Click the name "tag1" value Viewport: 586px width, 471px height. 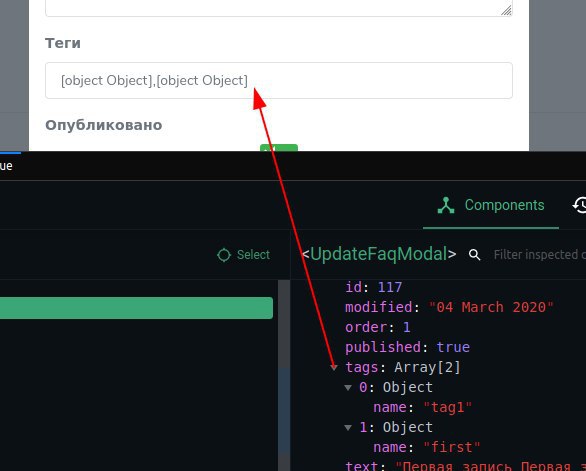click(448, 407)
